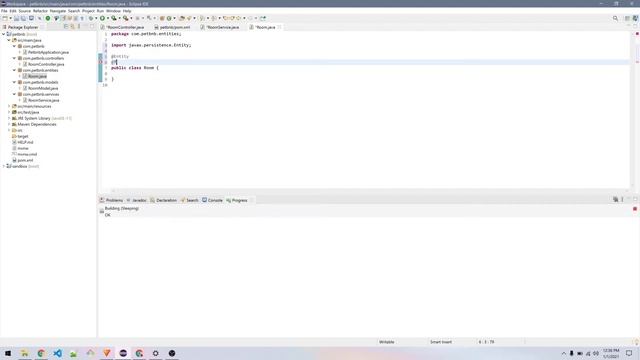
Task: Click the Pin Editor icon in toolbar
Action: point(263,18)
